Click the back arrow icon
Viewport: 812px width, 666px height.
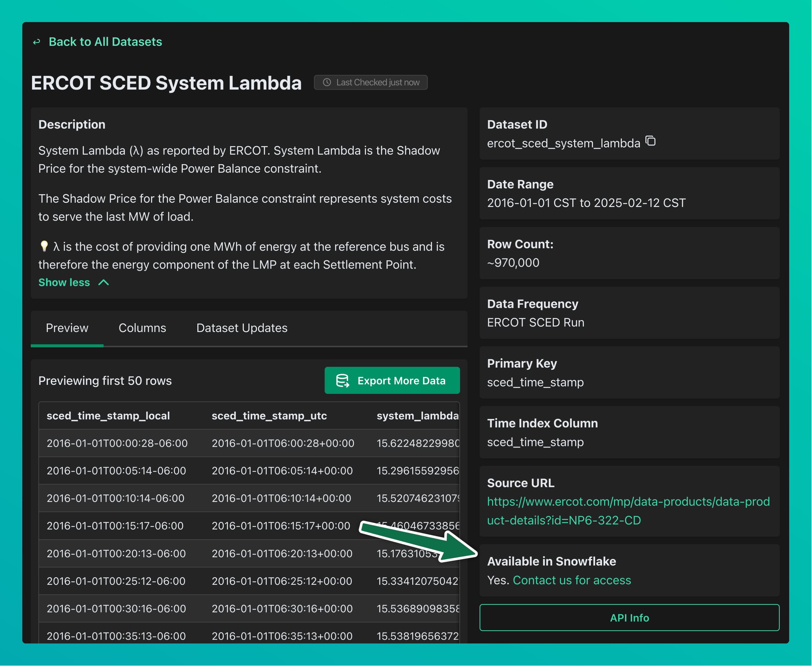point(36,42)
